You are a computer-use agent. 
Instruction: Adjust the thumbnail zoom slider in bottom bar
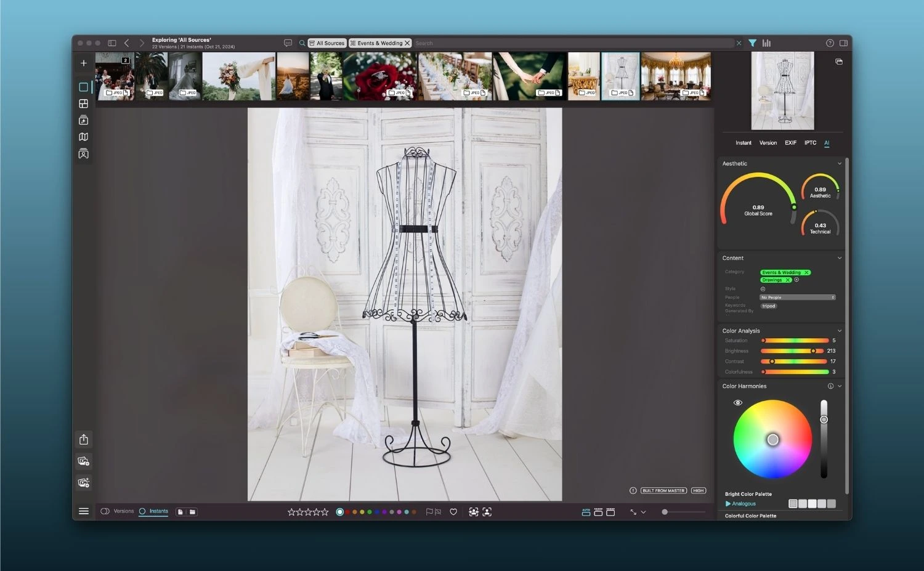point(683,512)
